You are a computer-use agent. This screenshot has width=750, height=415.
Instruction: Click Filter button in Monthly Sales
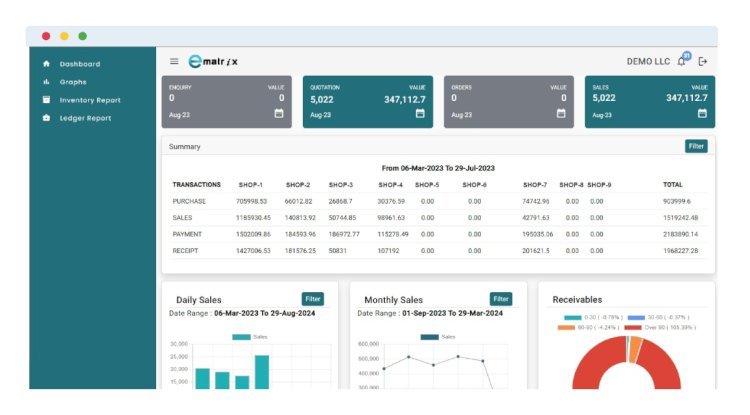501,299
